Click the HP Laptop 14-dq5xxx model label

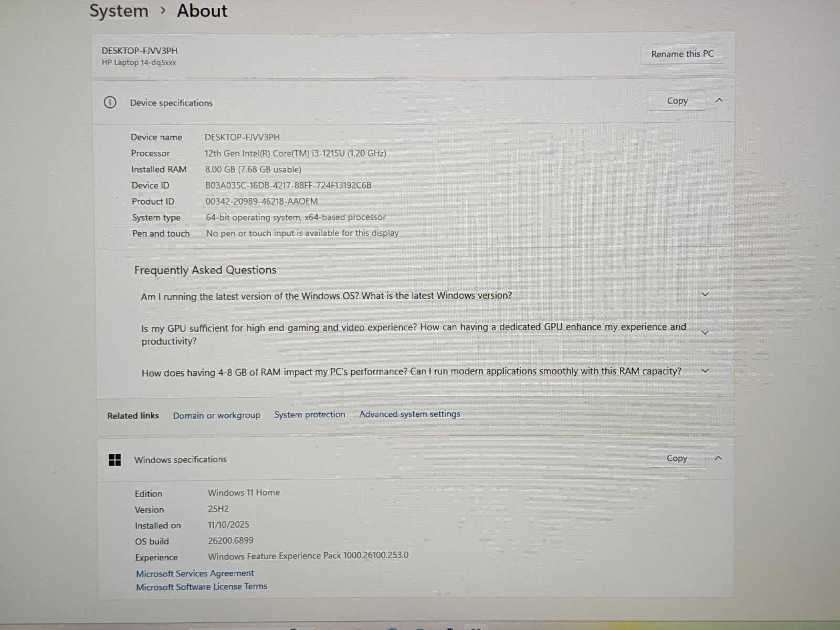point(139,62)
